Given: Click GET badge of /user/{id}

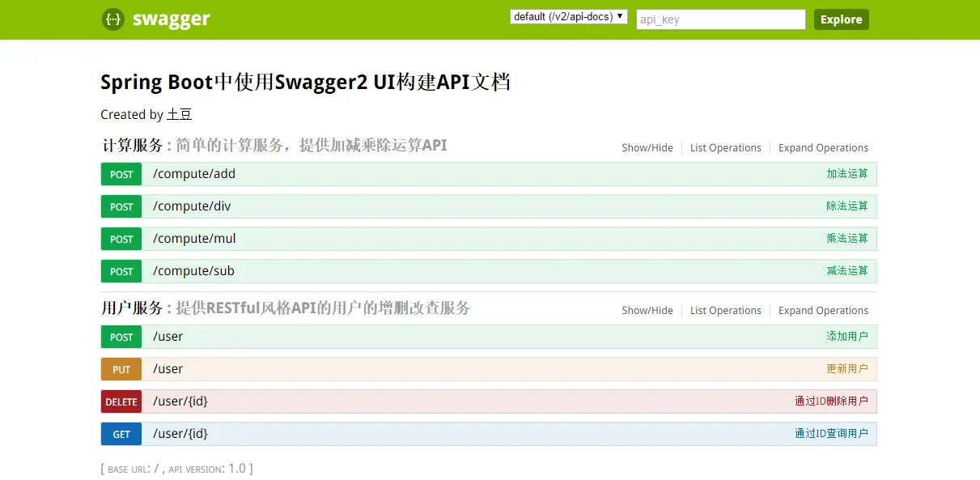Looking at the screenshot, I should (x=121, y=434).
